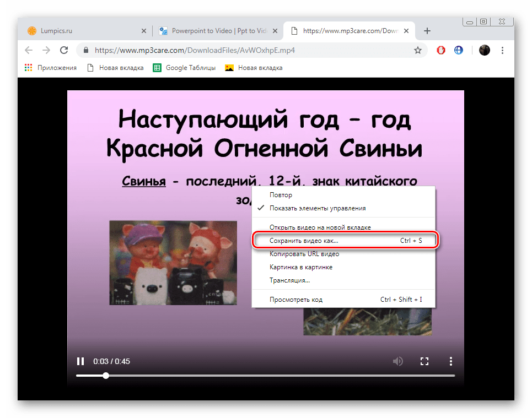Mute the video volume
The width and height of the screenshot is (532, 418).
pos(398,361)
